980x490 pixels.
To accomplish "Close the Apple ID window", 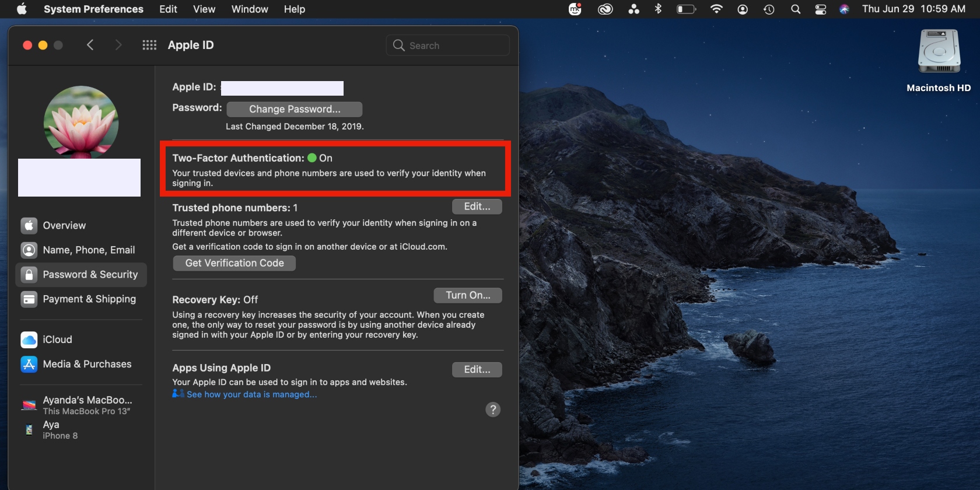I will pyautogui.click(x=27, y=45).
